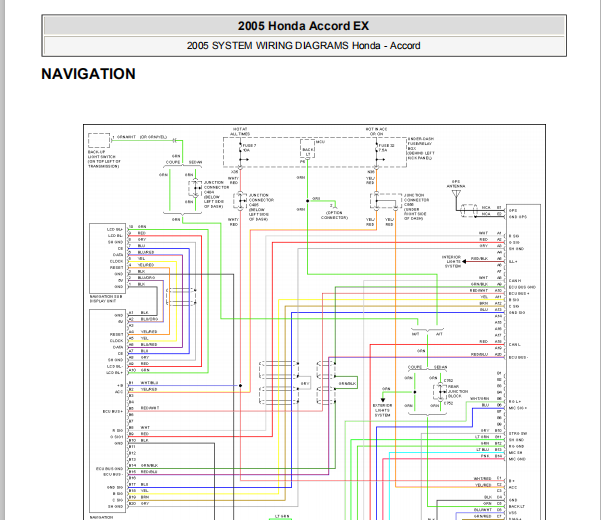Click the "NAVIGATION DISPLAY UNIT" caption

point(106,299)
